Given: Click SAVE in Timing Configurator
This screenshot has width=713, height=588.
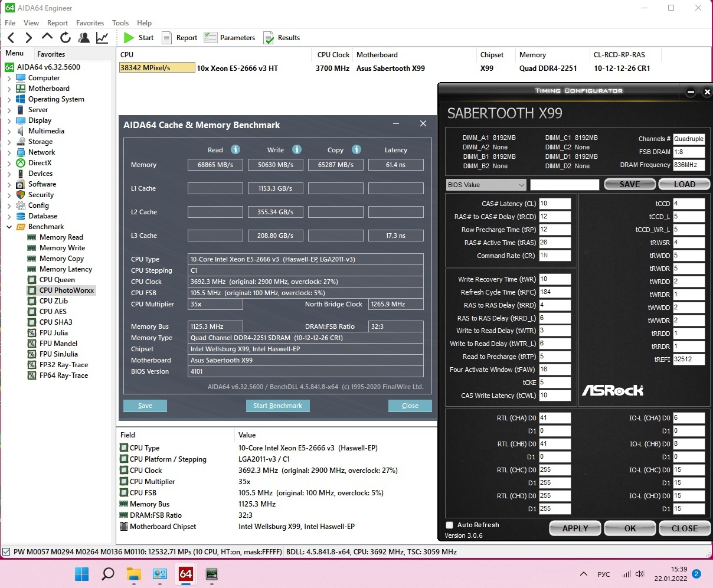Looking at the screenshot, I should tap(630, 184).
